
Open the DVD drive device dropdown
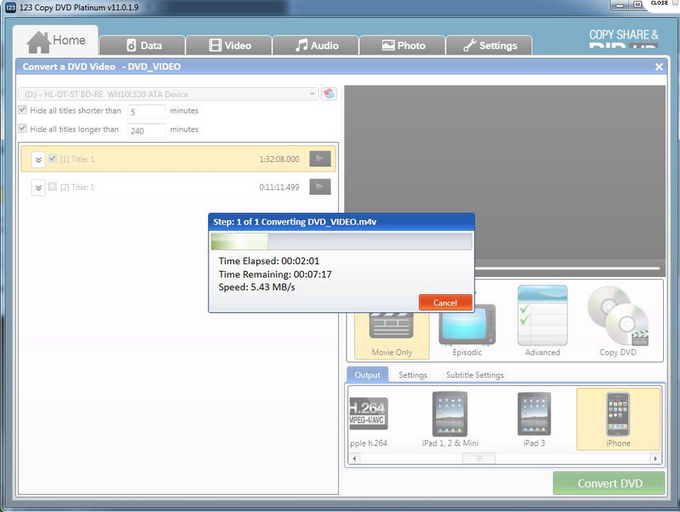pos(168,94)
